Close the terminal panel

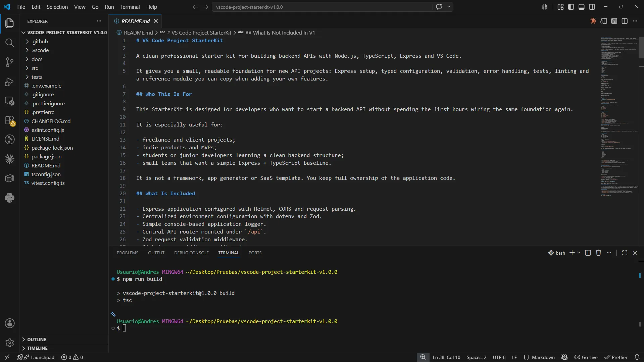[x=635, y=253]
